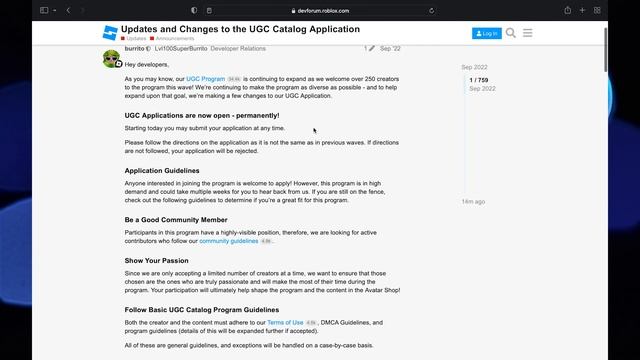Click the privacy shield icon in toolbar
640x360 pixels.
[x=194, y=10]
